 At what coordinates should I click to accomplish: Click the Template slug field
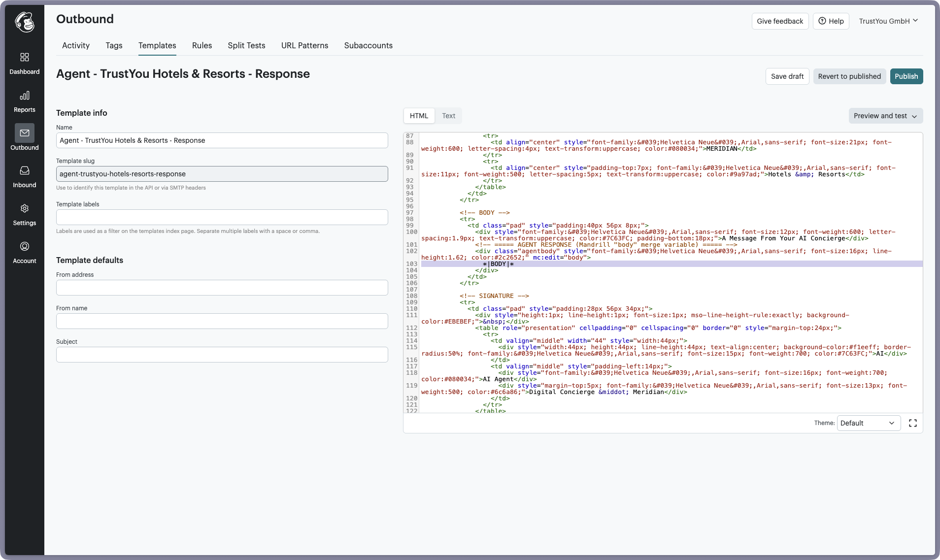[x=222, y=174]
